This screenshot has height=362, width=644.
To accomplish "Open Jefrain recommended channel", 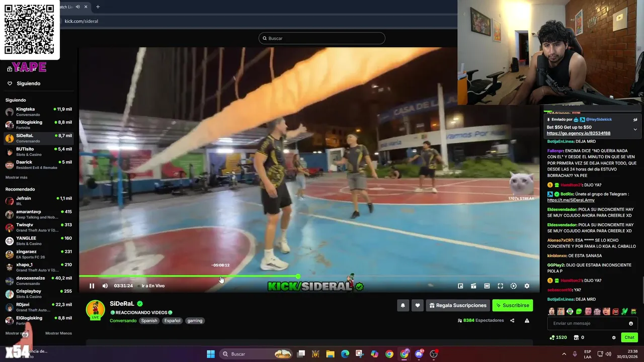I will (38, 201).
